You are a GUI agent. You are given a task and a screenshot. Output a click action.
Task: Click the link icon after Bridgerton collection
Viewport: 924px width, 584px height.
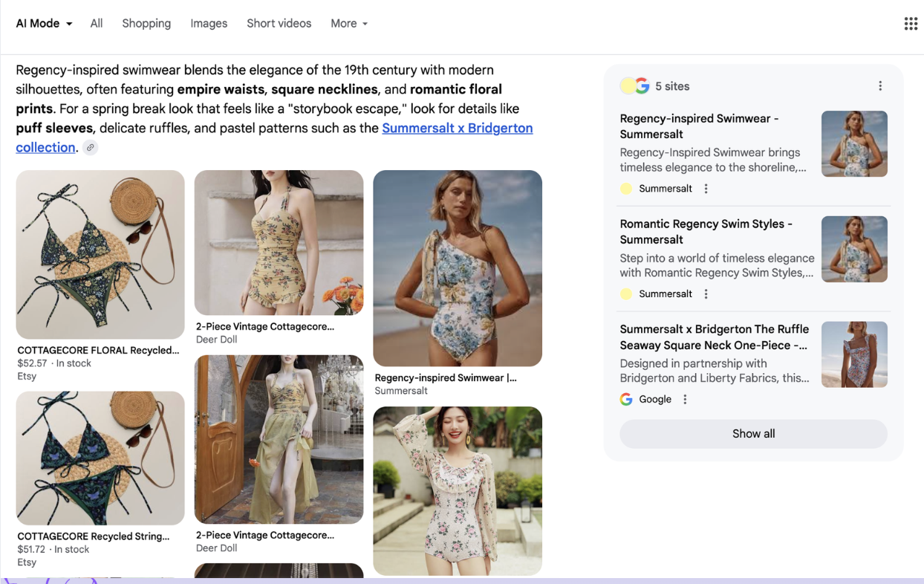90,148
